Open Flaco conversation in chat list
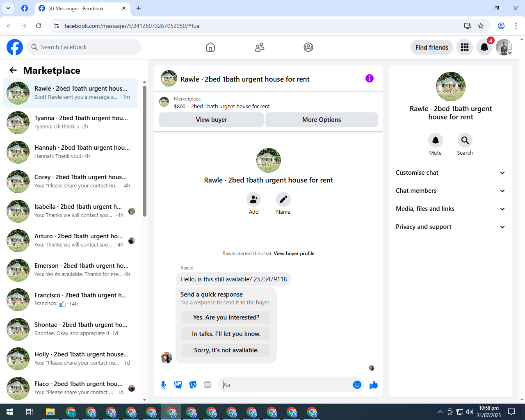The width and height of the screenshot is (525, 420). click(x=71, y=388)
